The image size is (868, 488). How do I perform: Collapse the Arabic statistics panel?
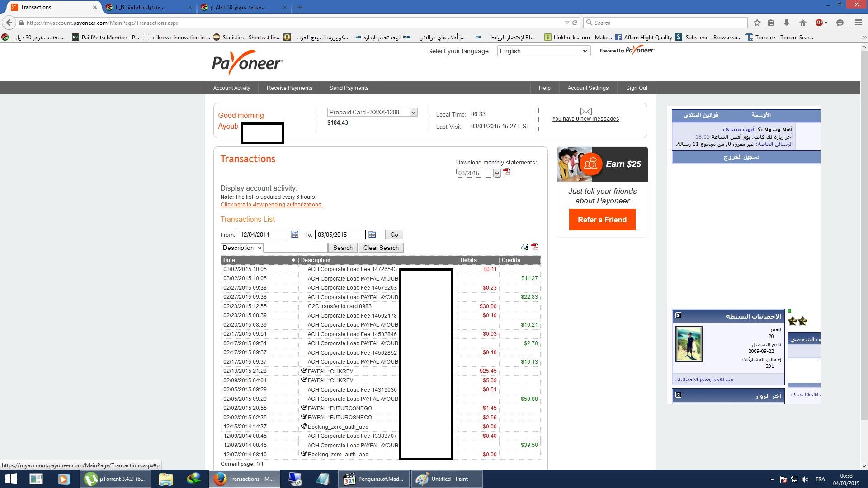pos(678,315)
